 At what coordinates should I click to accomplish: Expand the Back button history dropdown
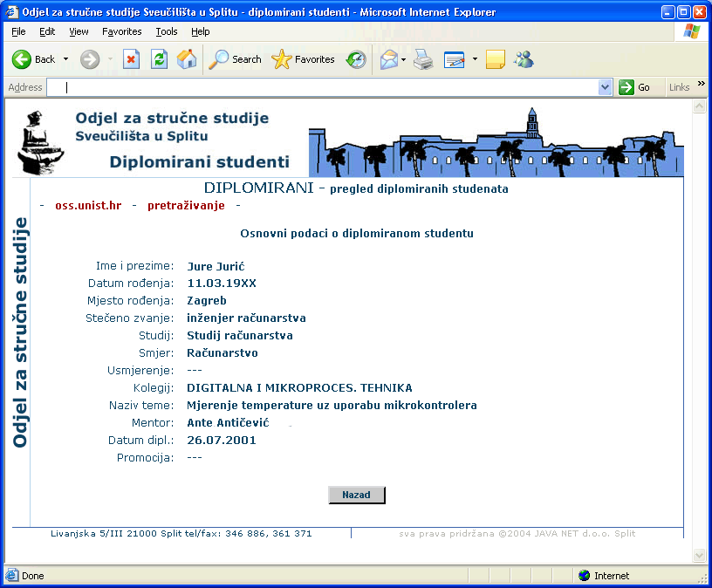coord(65,59)
